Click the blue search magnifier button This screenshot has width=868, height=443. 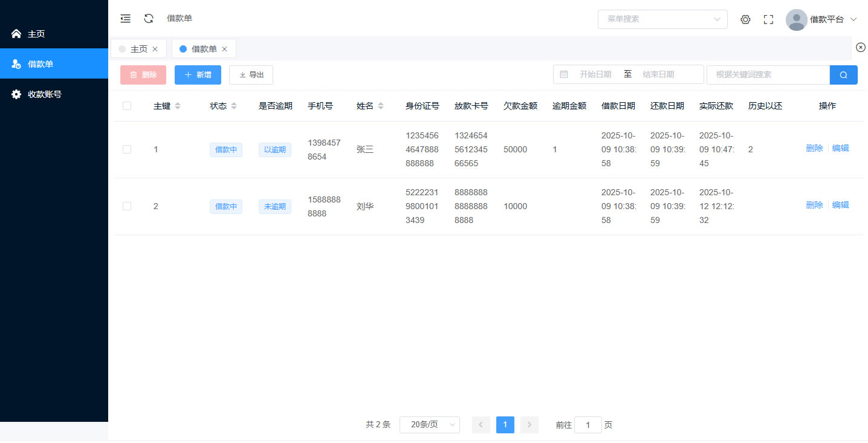pyautogui.click(x=843, y=75)
